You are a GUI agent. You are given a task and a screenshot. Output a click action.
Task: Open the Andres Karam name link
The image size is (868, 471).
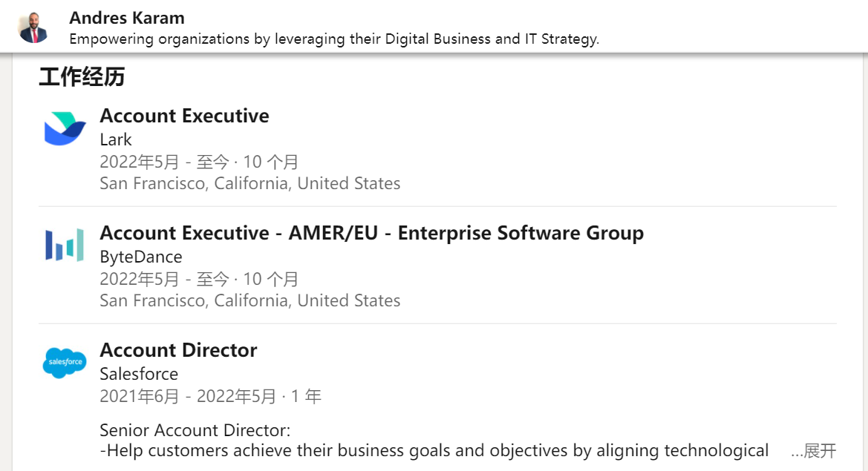click(x=127, y=18)
